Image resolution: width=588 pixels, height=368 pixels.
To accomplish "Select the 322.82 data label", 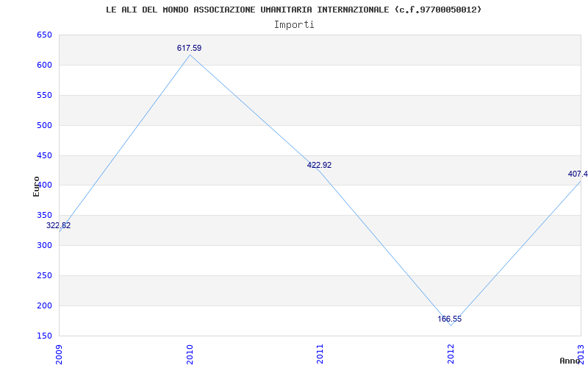I will click(58, 226).
